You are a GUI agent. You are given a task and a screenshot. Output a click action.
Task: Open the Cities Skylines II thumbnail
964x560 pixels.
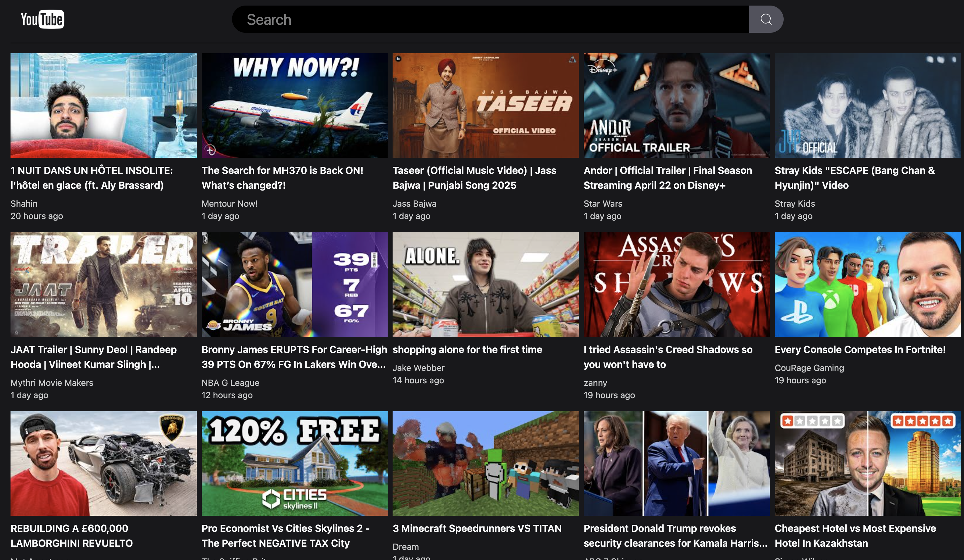(x=295, y=463)
